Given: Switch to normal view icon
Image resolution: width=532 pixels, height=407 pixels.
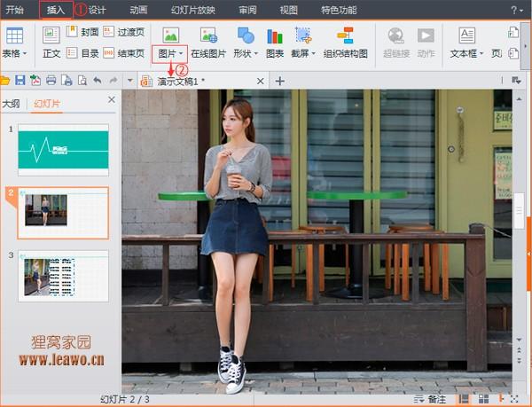Looking at the screenshot, I should tap(464, 399).
